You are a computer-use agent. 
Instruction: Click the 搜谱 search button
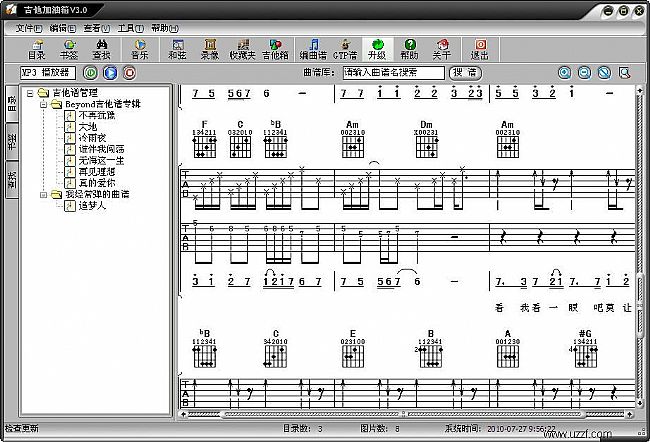[465, 73]
